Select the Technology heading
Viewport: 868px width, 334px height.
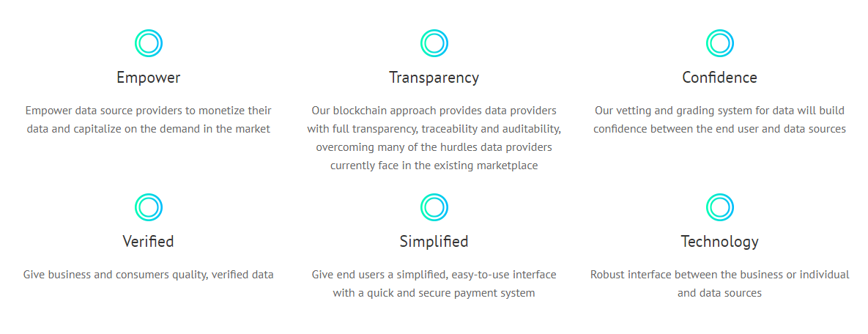719,242
